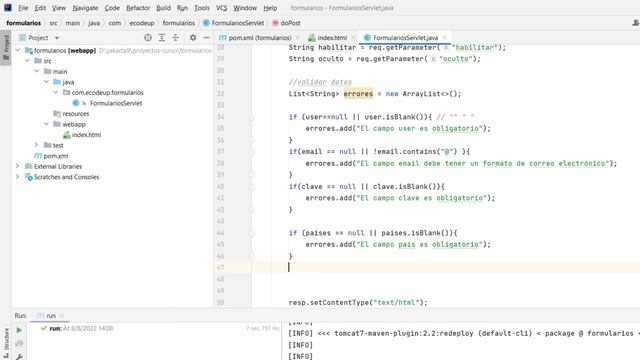This screenshot has height=360, width=640.
Task: Open the View menu
Action: (59, 8)
